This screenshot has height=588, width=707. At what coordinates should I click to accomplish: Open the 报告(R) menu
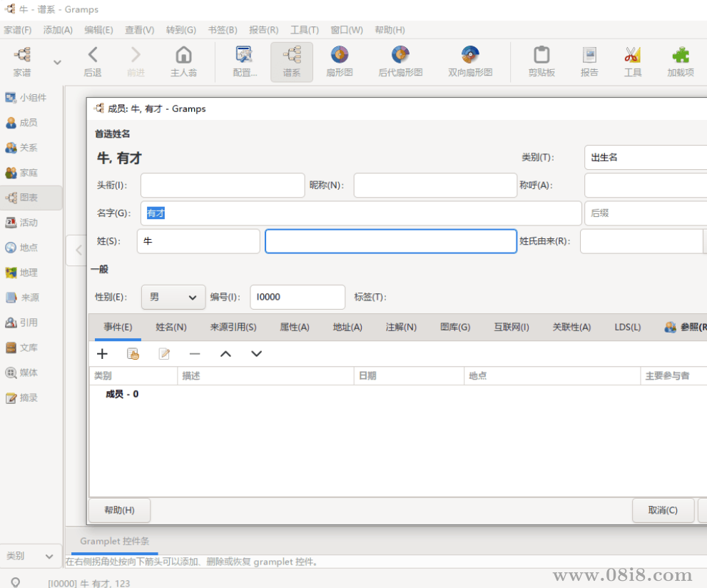click(263, 30)
